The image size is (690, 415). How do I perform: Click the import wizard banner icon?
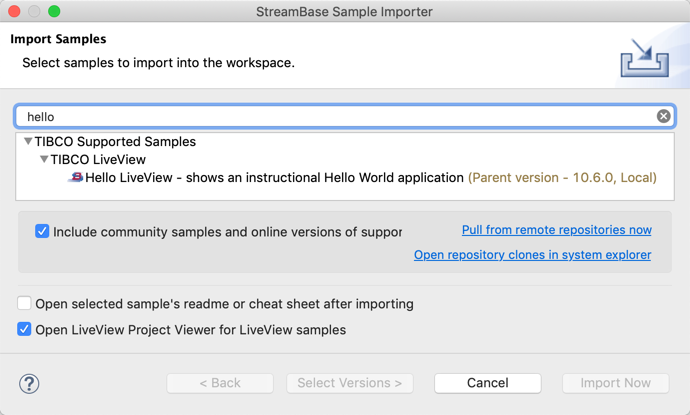pyautogui.click(x=644, y=57)
